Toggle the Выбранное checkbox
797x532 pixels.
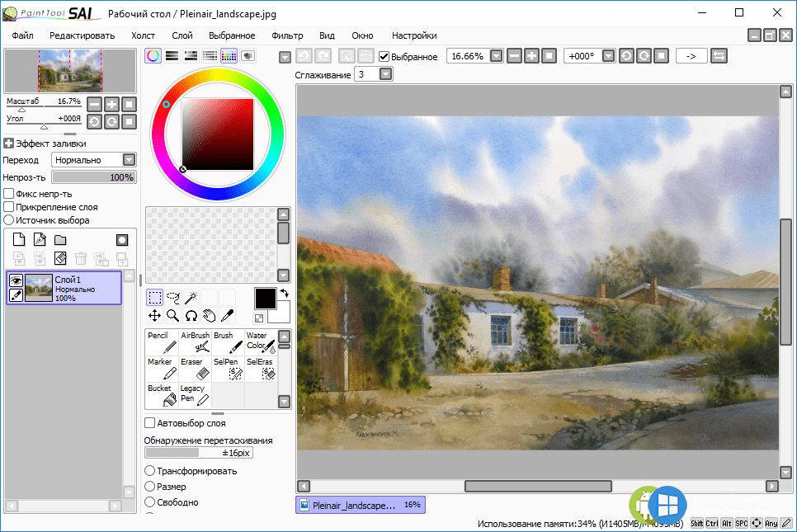[384, 56]
